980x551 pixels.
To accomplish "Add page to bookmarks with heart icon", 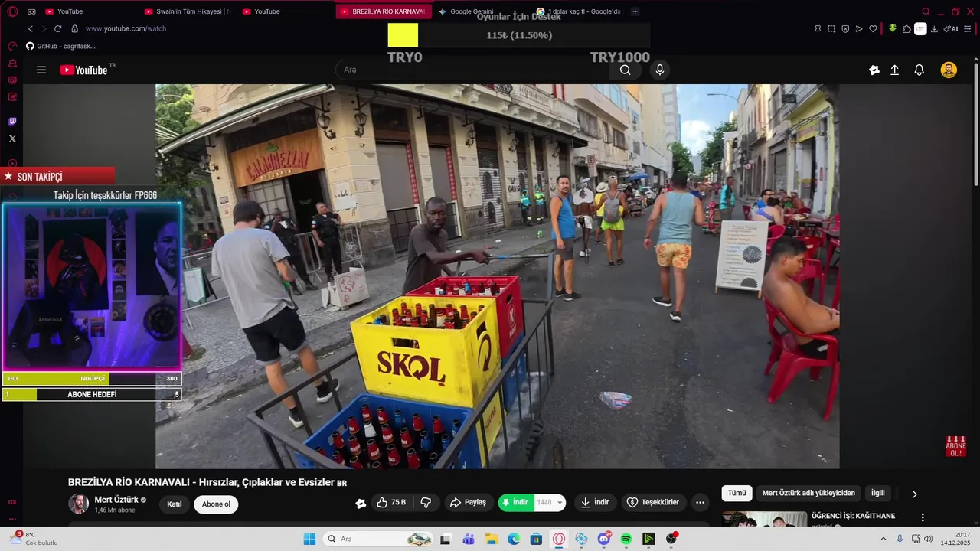I will coord(873,29).
